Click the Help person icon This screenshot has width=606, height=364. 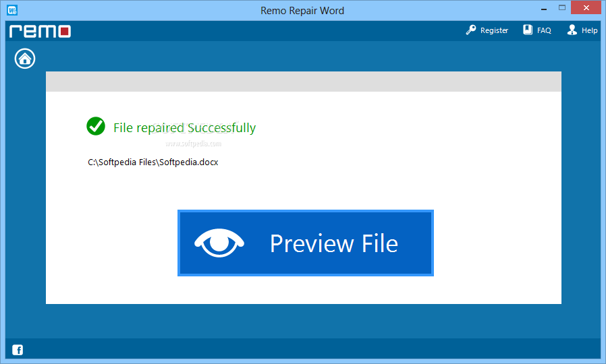tap(572, 30)
